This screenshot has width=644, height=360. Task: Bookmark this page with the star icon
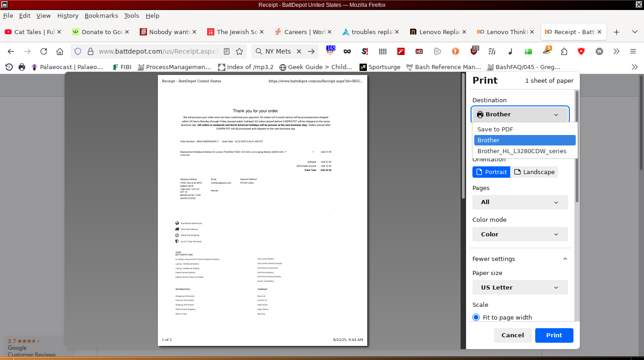click(239, 51)
